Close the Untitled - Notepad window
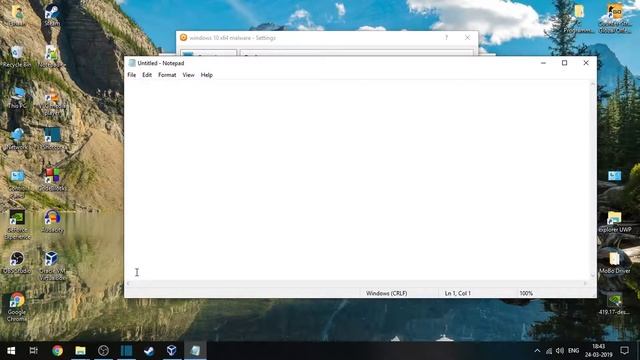The image size is (640, 360). pyautogui.click(x=586, y=63)
